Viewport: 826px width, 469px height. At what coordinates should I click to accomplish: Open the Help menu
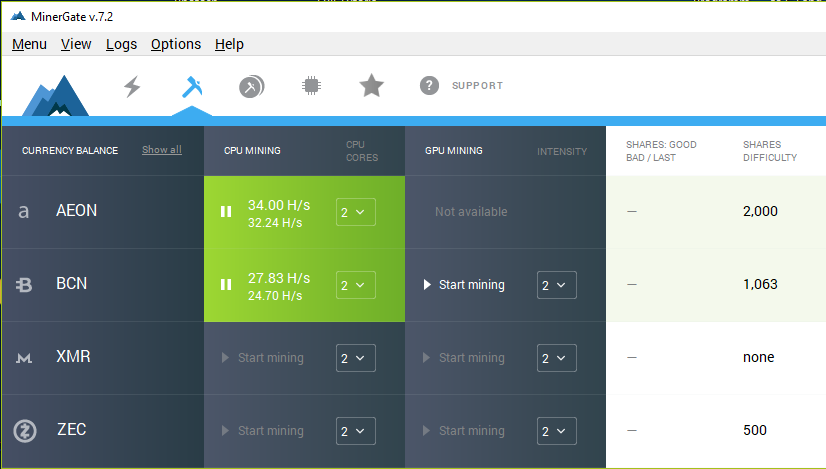pos(229,44)
